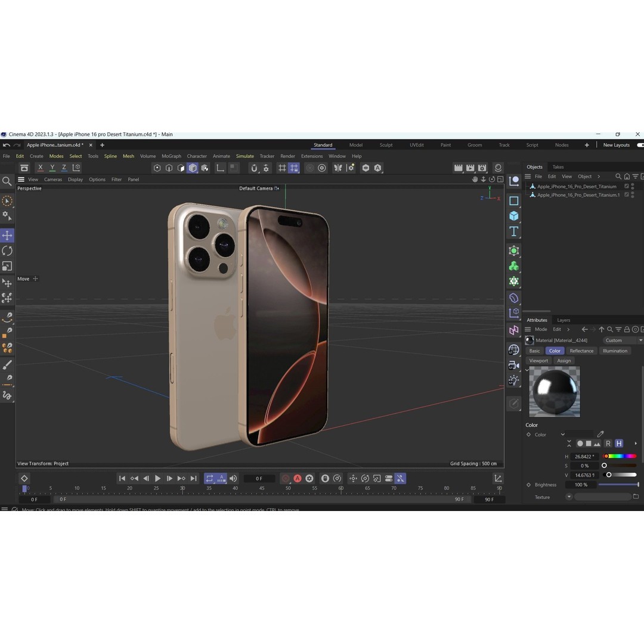Open the Render menu
Screen dimensions: 644x644
(287, 156)
